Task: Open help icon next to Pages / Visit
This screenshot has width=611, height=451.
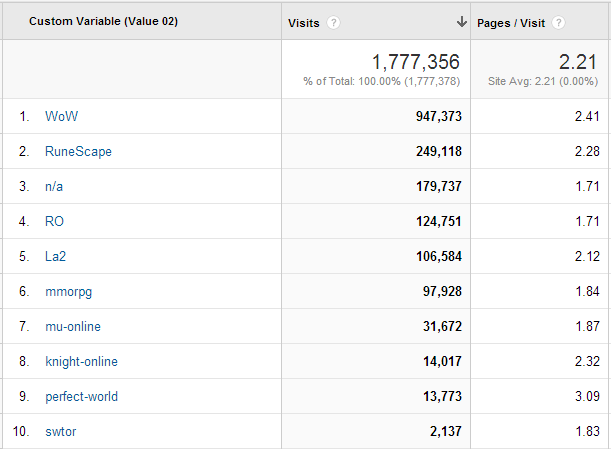Action: tap(558, 23)
